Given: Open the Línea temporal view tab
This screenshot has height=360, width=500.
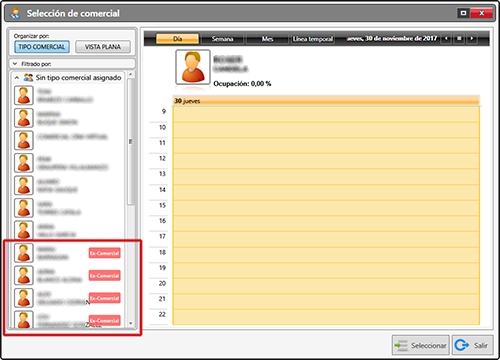Looking at the screenshot, I should point(313,39).
